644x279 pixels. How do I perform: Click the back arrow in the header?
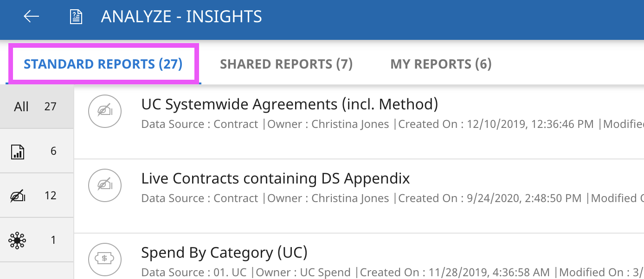pyautogui.click(x=32, y=17)
